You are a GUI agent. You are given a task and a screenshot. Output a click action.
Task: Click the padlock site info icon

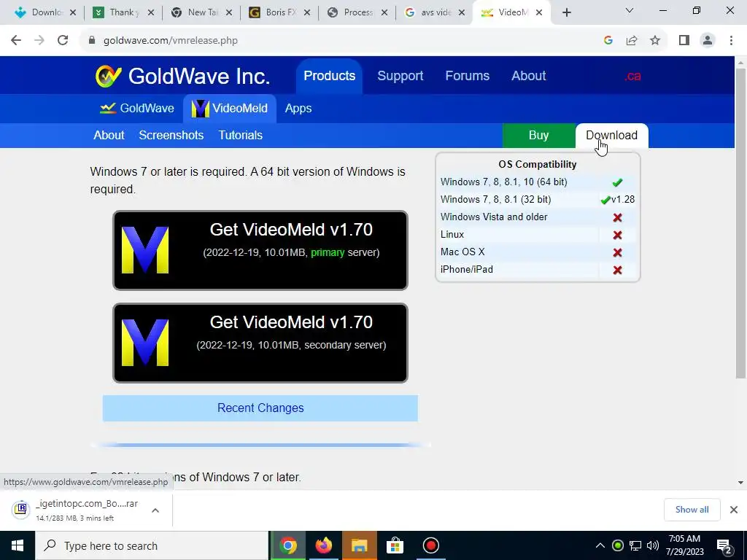click(92, 41)
